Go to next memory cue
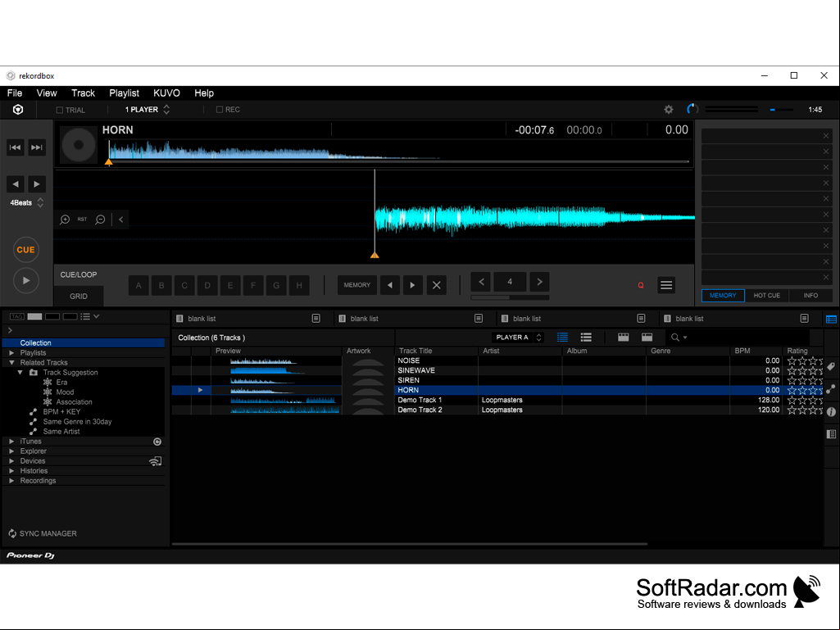840x630 pixels. coord(412,285)
